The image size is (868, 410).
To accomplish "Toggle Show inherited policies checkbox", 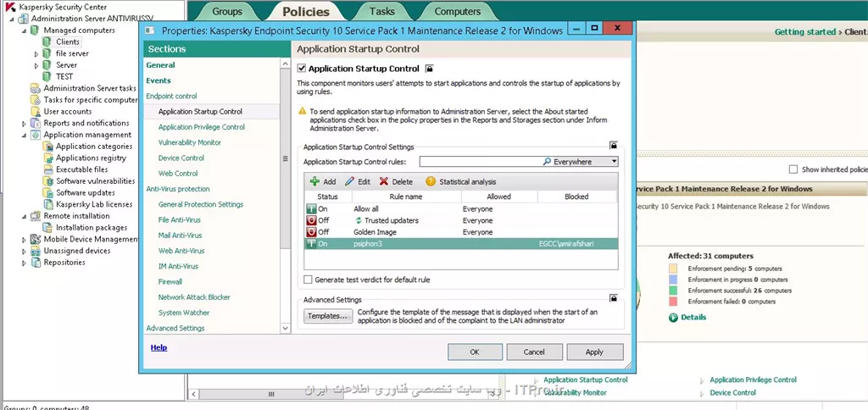I will coord(793,169).
